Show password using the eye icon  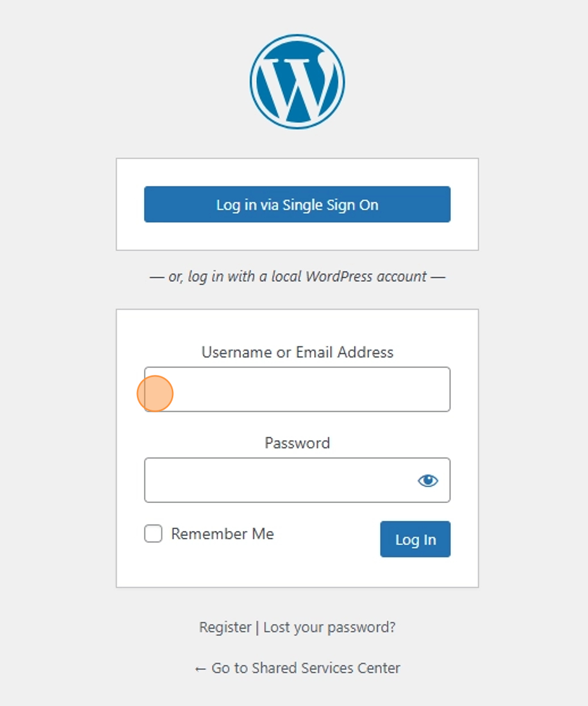coord(428,480)
